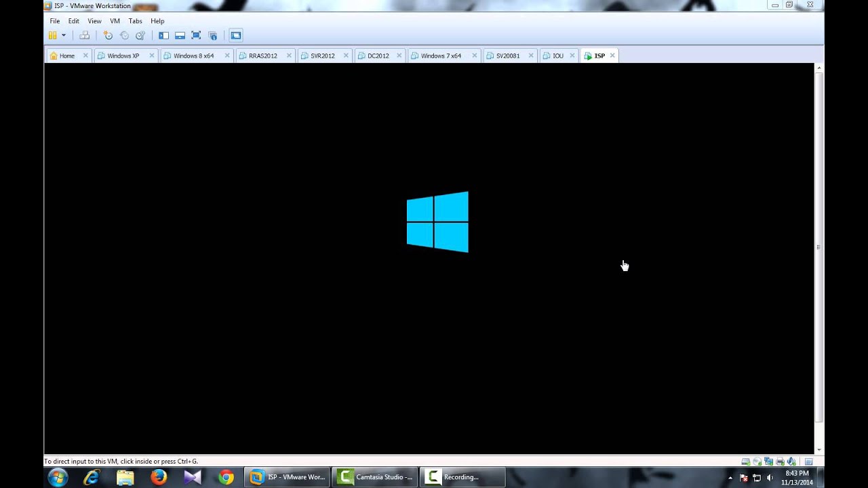
Task: Open the Windows Start orb
Action: pyautogui.click(x=58, y=477)
